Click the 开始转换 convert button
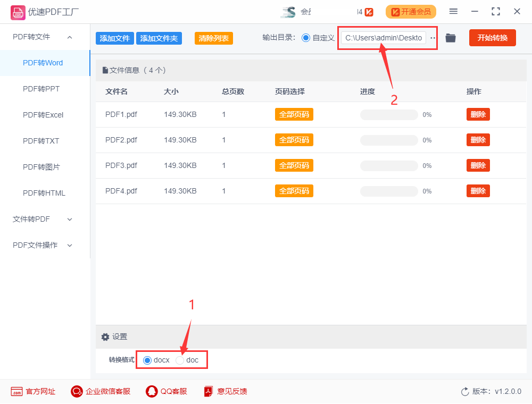 492,38
